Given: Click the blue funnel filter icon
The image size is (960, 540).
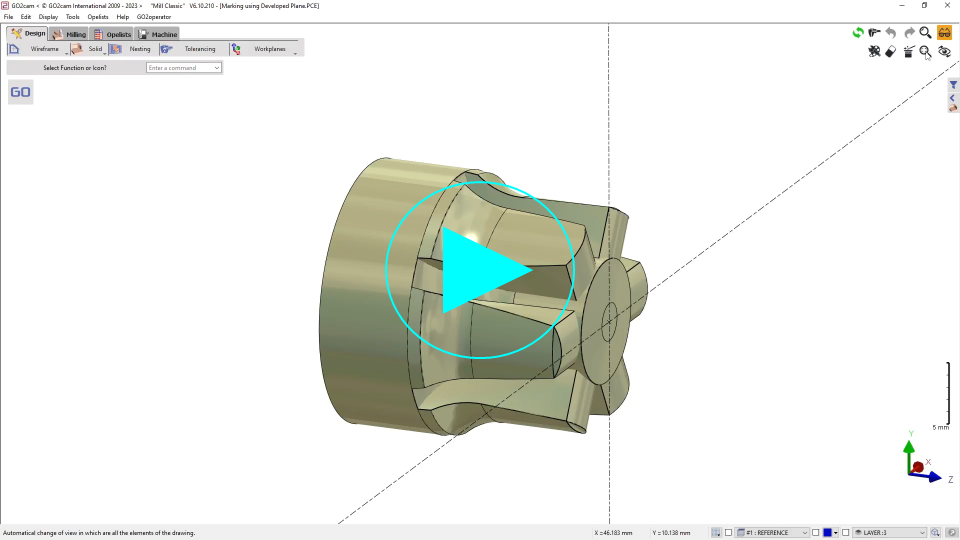Looking at the screenshot, I should click(953, 85).
